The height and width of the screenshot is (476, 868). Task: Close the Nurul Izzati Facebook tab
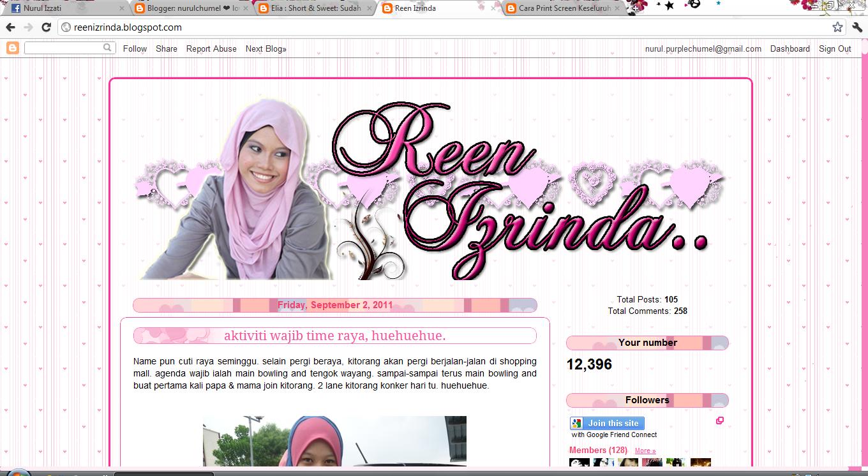[121, 8]
